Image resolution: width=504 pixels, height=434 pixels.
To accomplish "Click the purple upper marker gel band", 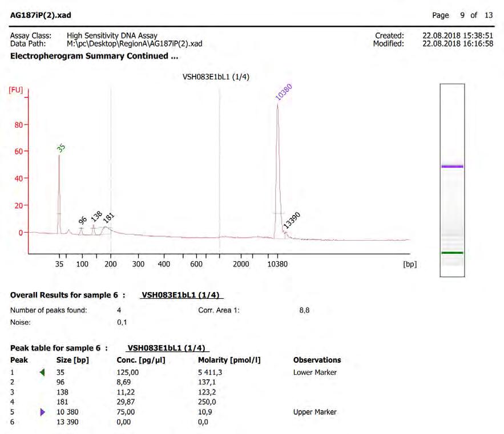I will click(x=452, y=167).
